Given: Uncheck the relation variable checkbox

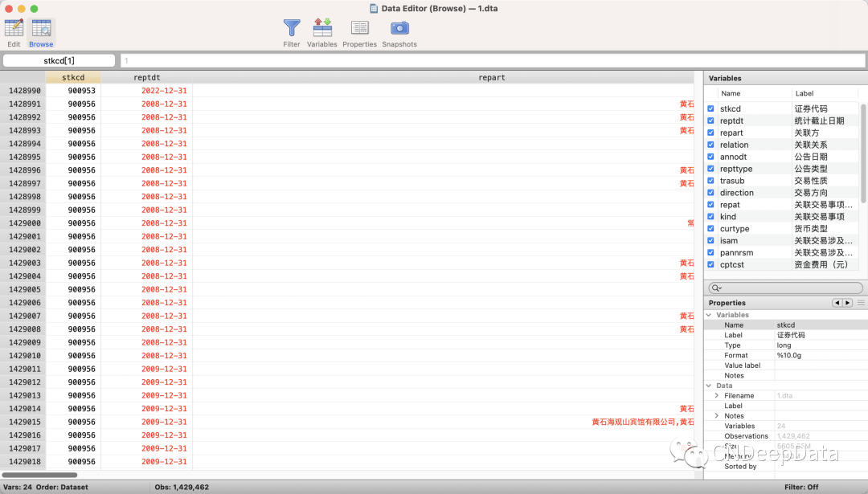Looking at the screenshot, I should [x=710, y=145].
